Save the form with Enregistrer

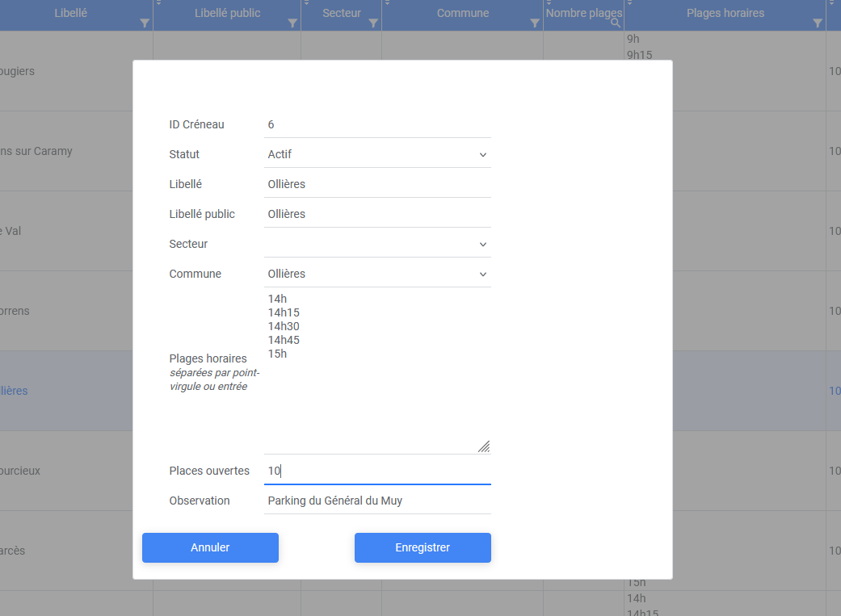click(423, 547)
